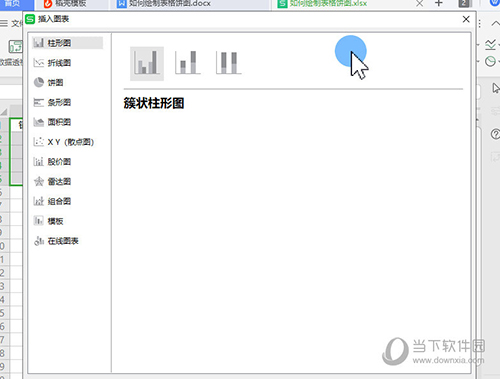
Task: Click the combo chart icon beside 组合图
Action: click(39, 201)
